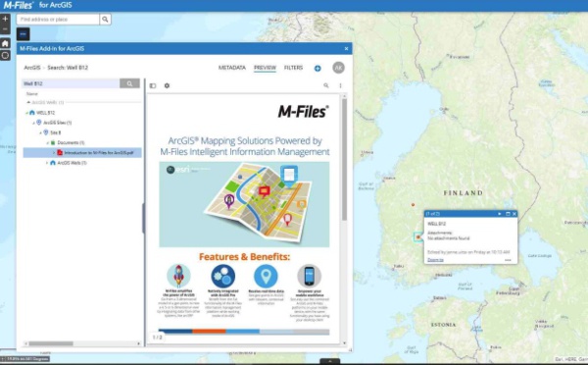Click the Find address or place field

[x=58, y=20]
